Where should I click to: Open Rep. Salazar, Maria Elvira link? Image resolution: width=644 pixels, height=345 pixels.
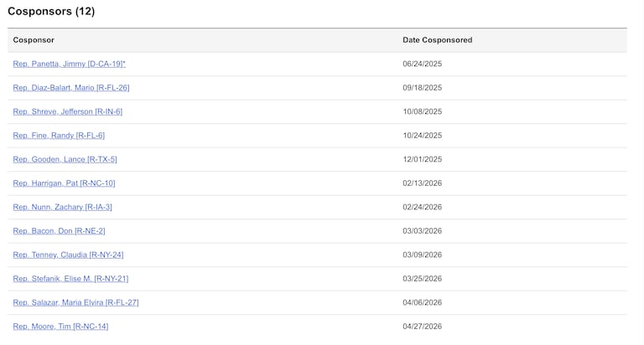pyautogui.click(x=75, y=302)
